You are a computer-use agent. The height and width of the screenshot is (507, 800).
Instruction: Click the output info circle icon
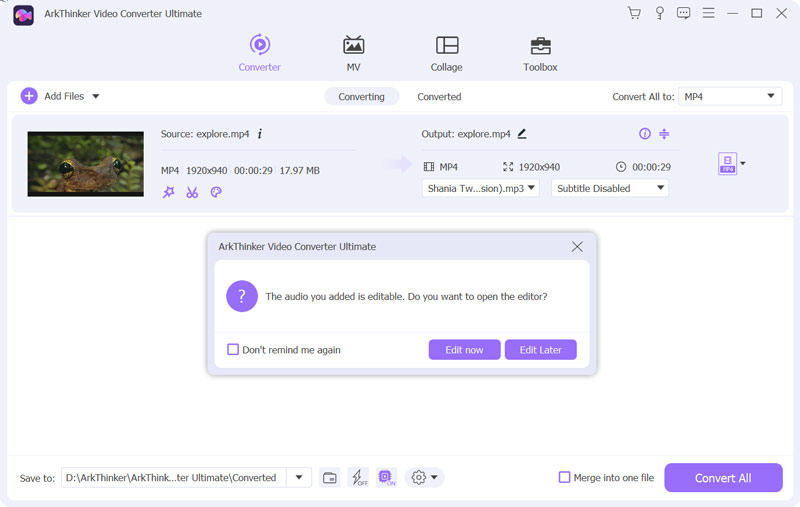[x=645, y=134]
